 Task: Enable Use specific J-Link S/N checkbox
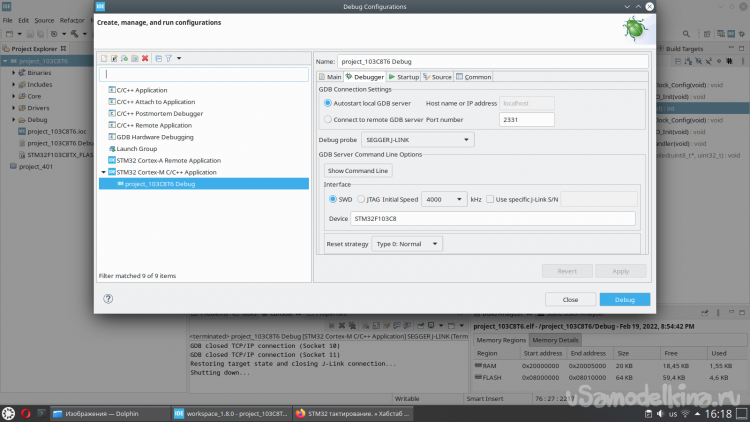click(490, 199)
